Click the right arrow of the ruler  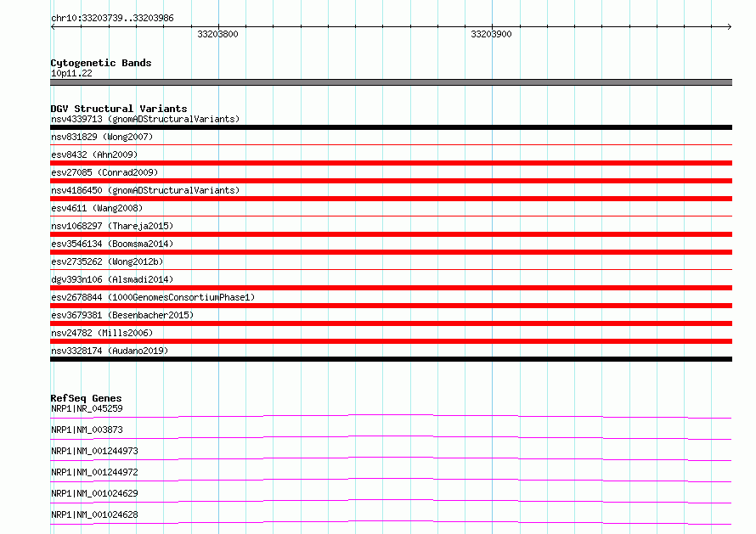click(729, 26)
